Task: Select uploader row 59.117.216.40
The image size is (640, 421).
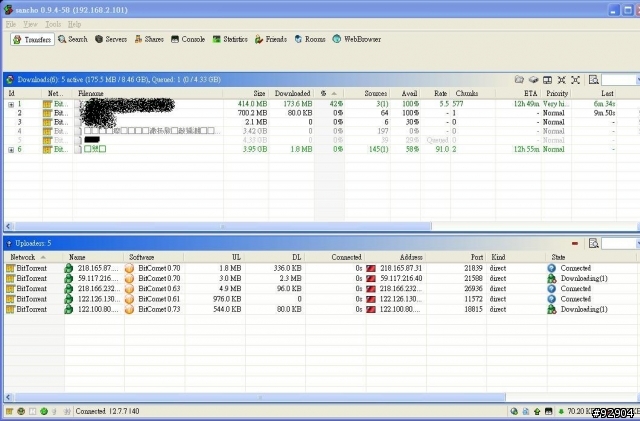Action: [x=320, y=278]
